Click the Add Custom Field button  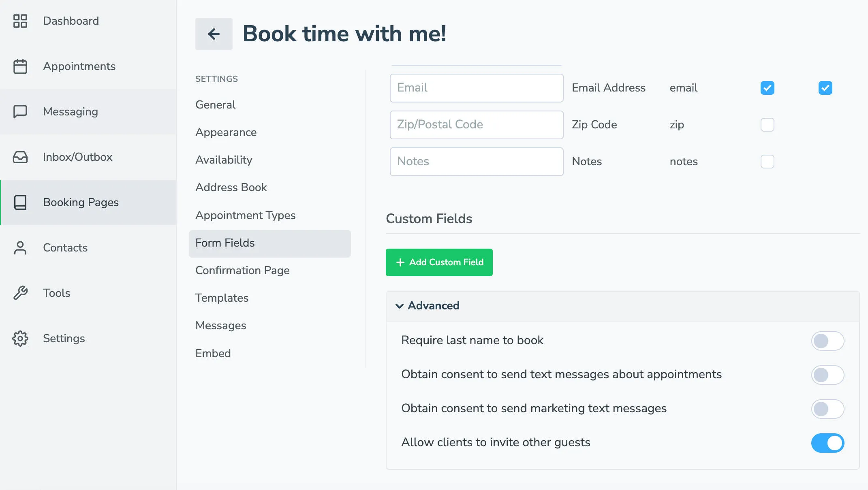[439, 262]
